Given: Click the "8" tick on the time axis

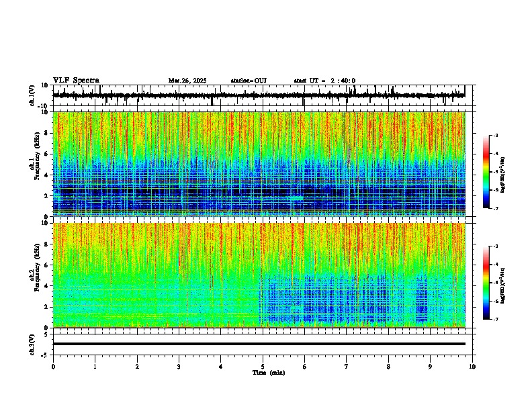Looking at the screenshot, I should (x=388, y=367).
